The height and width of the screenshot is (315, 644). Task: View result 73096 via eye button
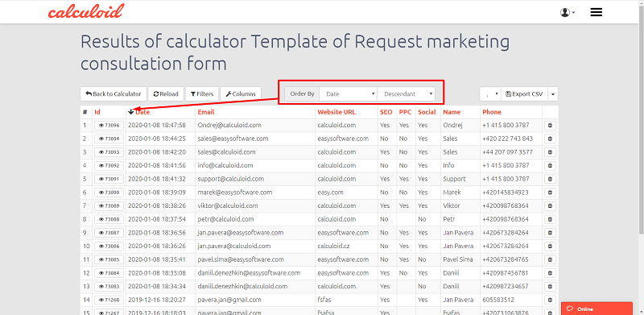109,126
